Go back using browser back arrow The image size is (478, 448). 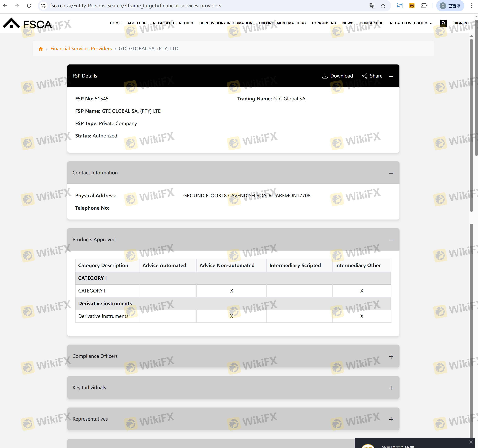(x=5, y=6)
